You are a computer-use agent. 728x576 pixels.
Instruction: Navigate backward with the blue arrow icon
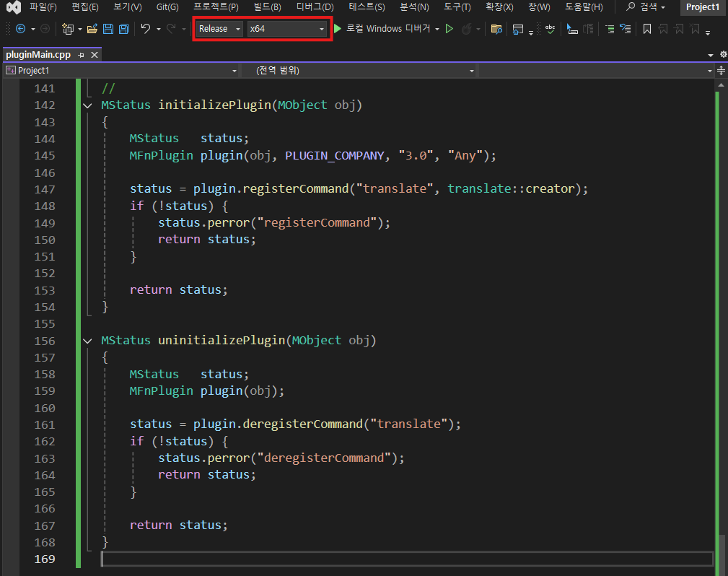20,29
